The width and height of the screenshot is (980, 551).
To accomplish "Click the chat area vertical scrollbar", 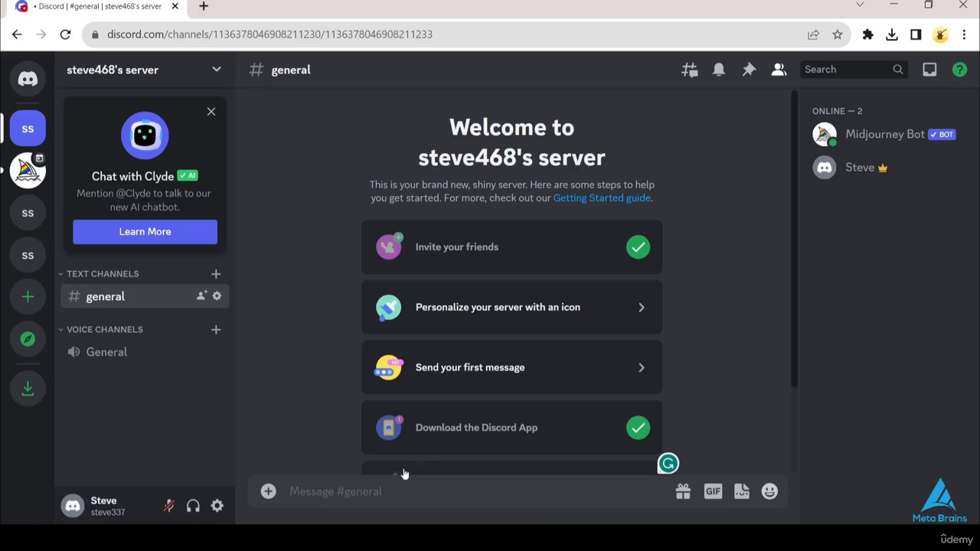I will click(793, 239).
